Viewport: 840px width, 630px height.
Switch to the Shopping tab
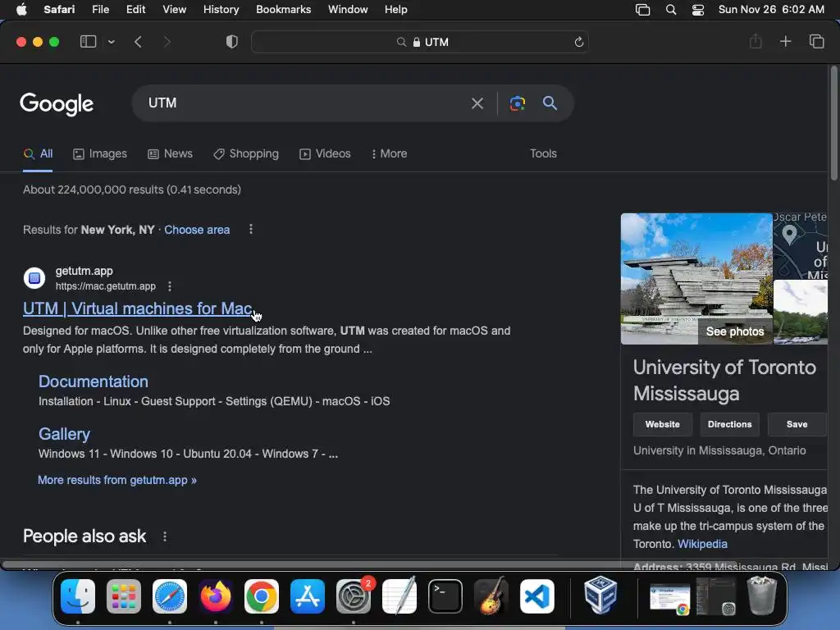point(246,153)
